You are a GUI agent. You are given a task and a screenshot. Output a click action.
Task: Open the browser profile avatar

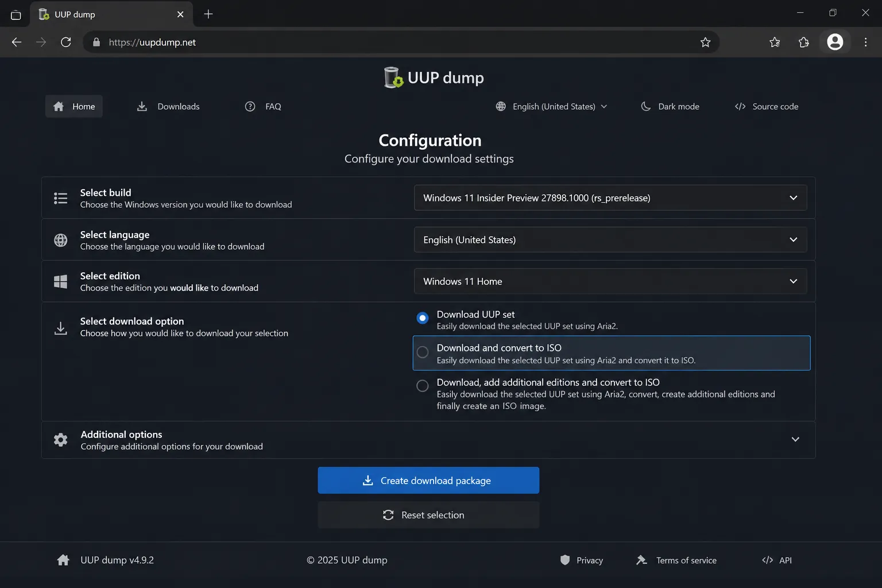835,42
